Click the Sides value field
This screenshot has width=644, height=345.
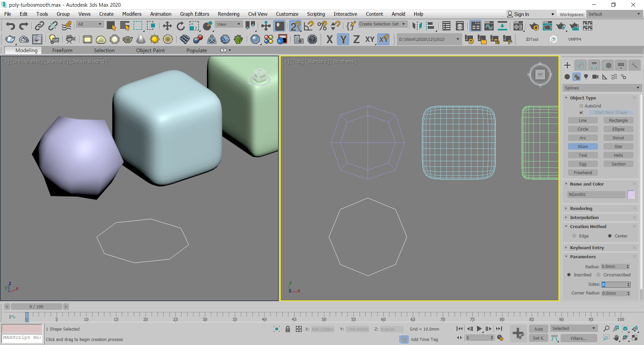pyautogui.click(x=613, y=284)
